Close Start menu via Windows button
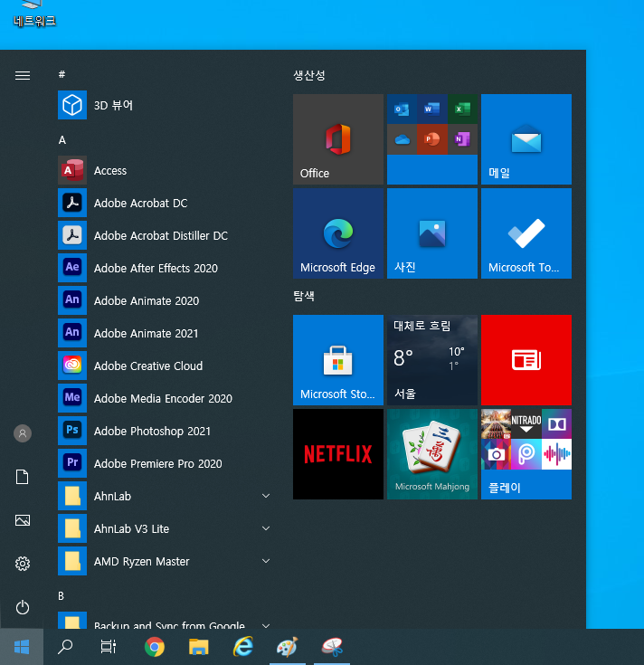The height and width of the screenshot is (665, 644). coord(22,647)
